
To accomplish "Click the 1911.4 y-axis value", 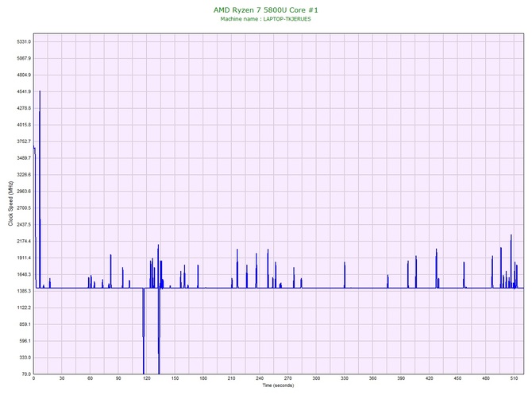I will click(x=24, y=258).
